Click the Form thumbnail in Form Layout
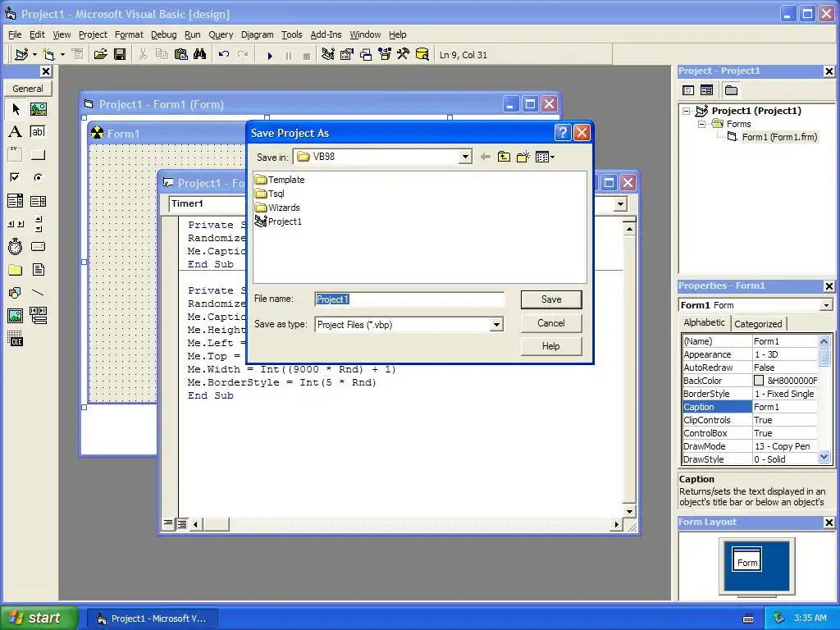This screenshot has height=630, width=840. click(746, 560)
